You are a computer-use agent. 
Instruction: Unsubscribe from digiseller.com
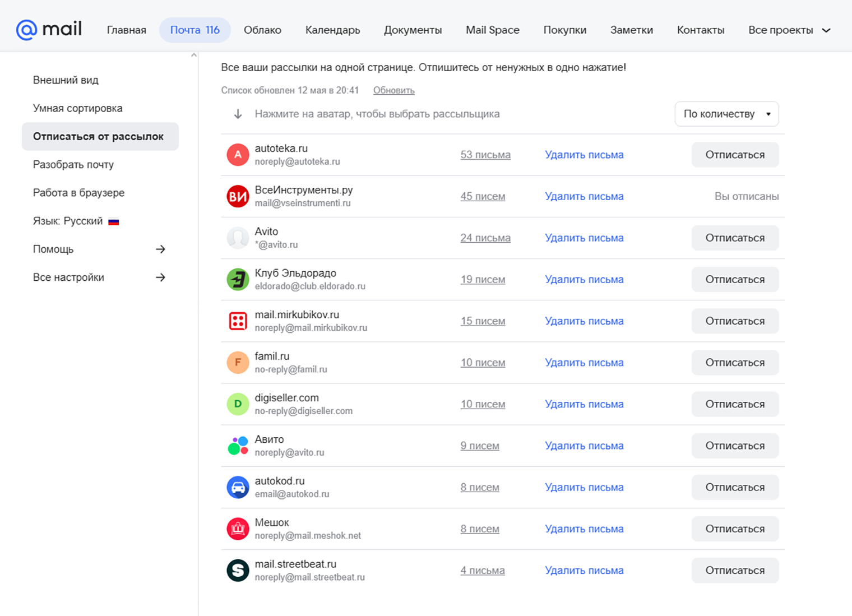[735, 404]
